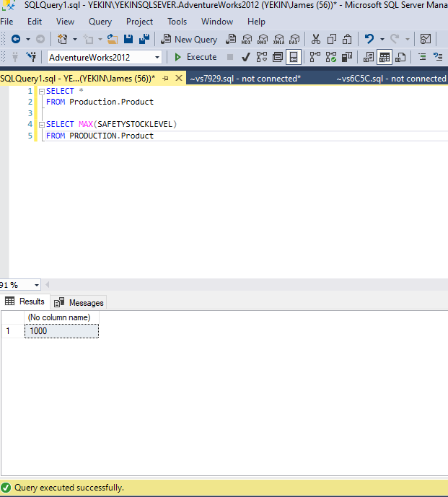Click the Change Connection icon

31,57
